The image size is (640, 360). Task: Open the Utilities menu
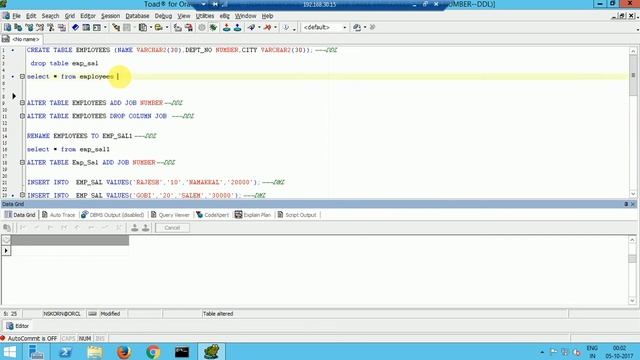click(205, 16)
